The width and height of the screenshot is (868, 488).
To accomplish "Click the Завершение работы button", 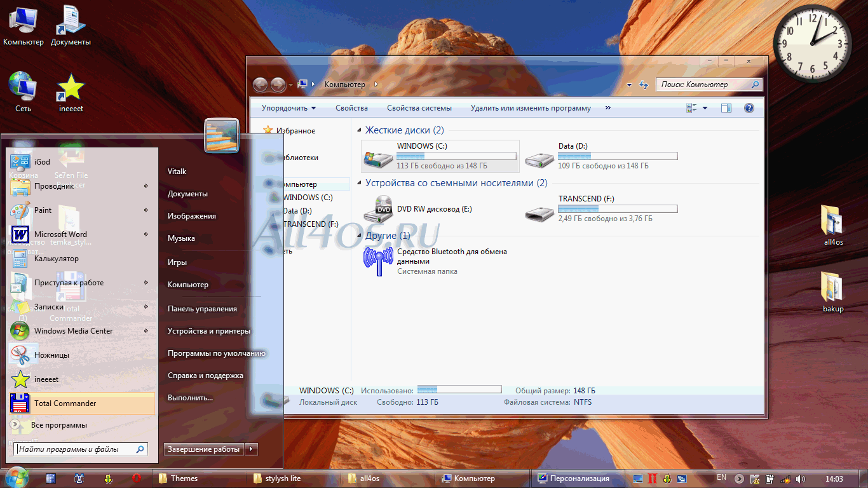I will pyautogui.click(x=204, y=449).
